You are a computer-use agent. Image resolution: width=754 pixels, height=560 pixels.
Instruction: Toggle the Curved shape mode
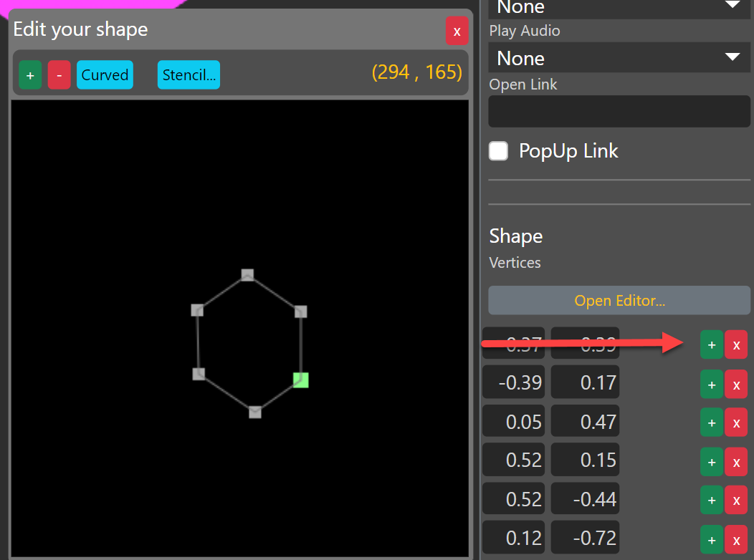[105, 75]
